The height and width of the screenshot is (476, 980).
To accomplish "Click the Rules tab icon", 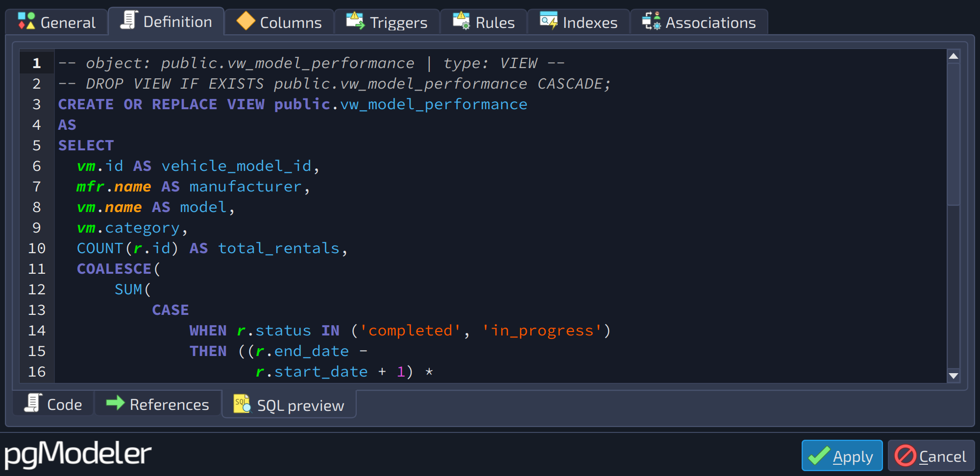I will [461, 21].
